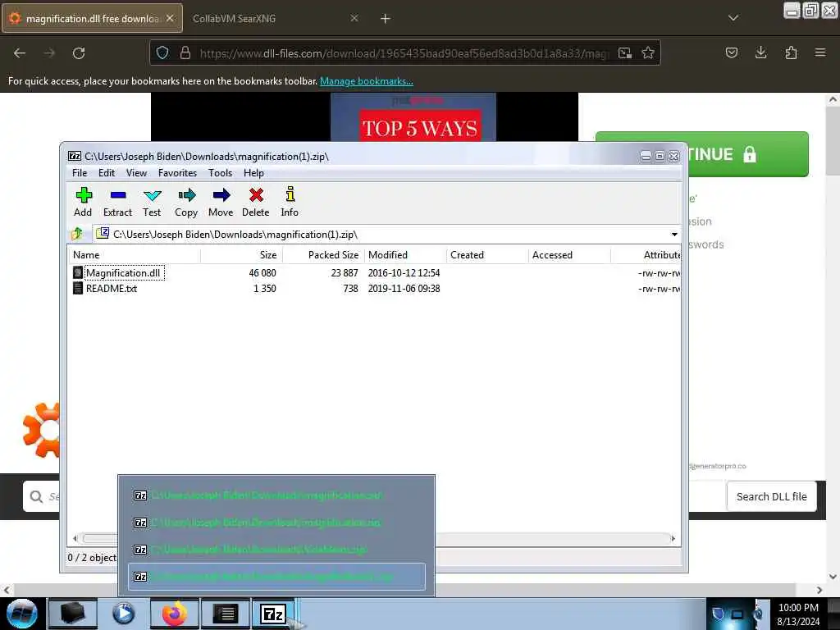Go forward in the browser
This screenshot has height=630, width=840.
[x=49, y=53]
